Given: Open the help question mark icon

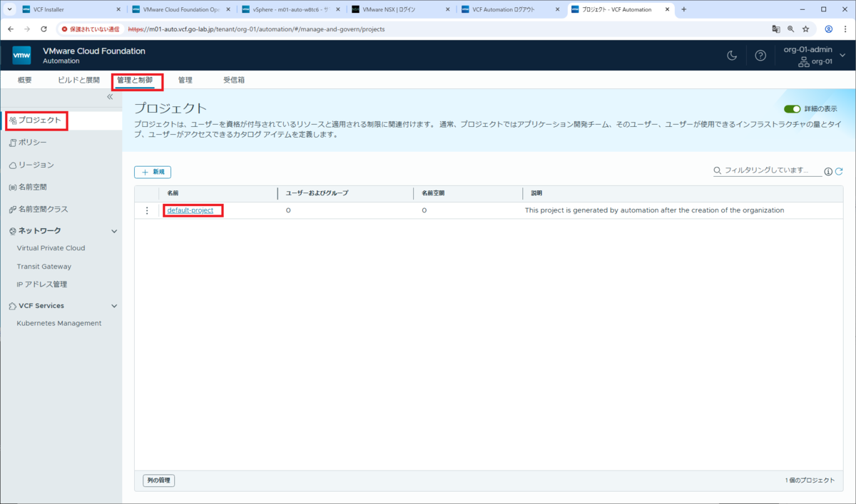Looking at the screenshot, I should coord(760,56).
